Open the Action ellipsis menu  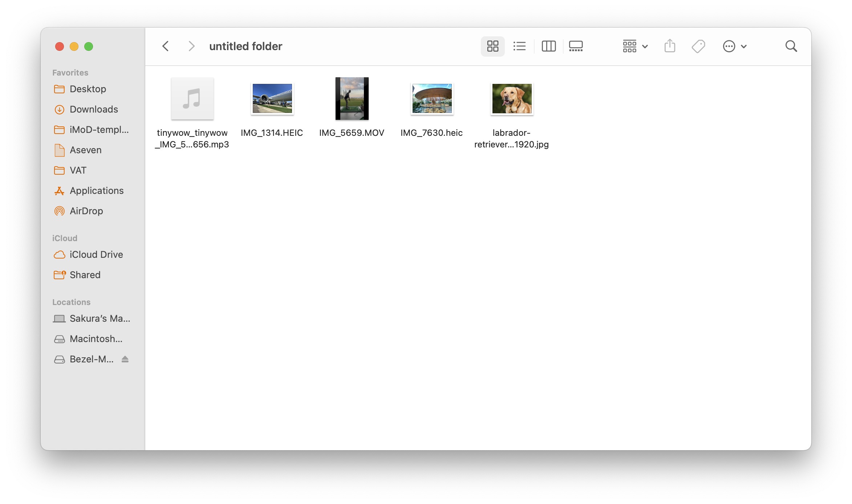click(x=734, y=46)
